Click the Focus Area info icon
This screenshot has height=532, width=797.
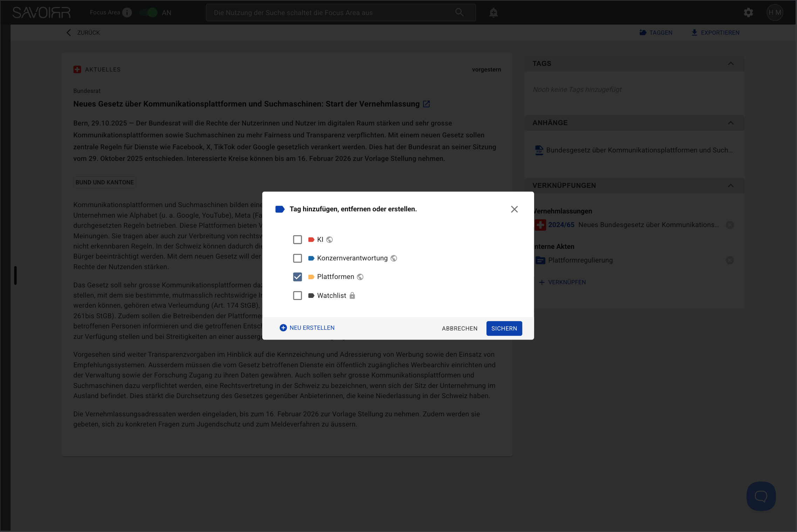click(x=127, y=13)
